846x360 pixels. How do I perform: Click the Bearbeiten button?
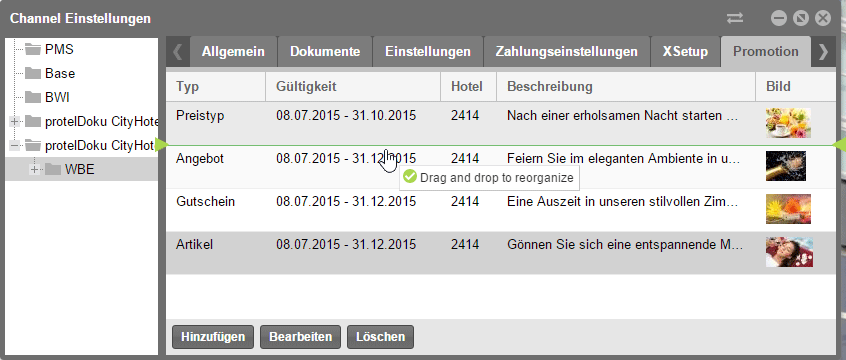click(x=300, y=337)
